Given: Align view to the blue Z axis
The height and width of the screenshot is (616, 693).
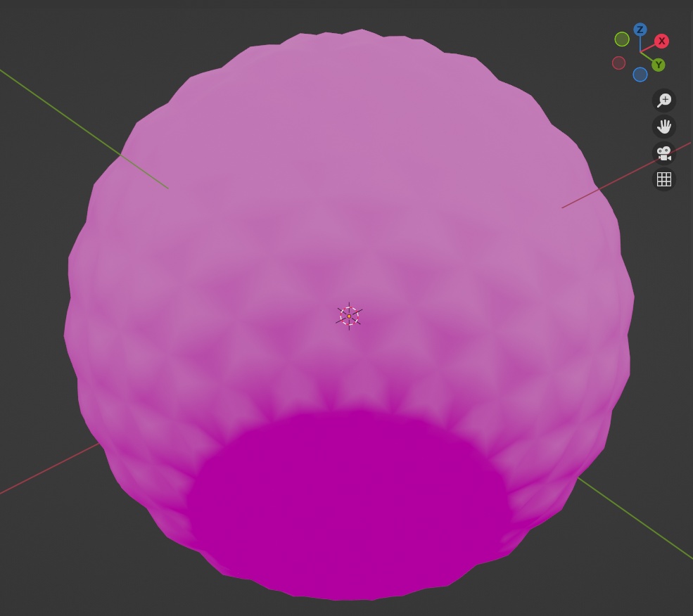Looking at the screenshot, I should point(640,30).
